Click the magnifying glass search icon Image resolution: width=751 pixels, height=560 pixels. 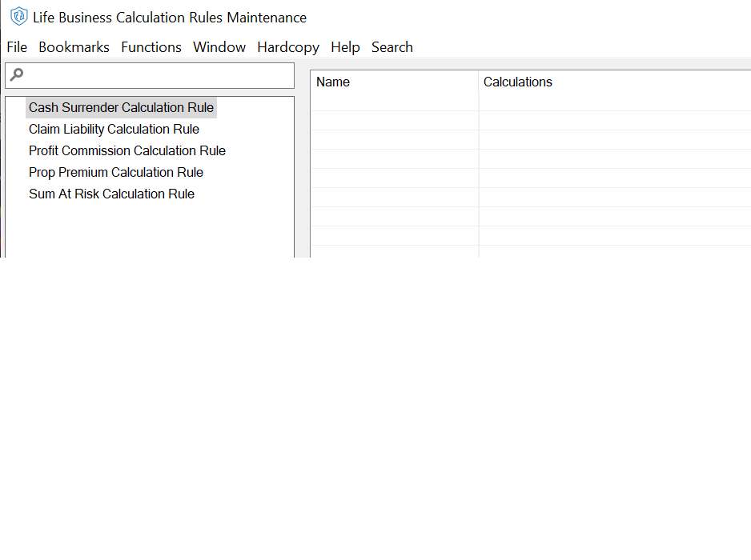pyautogui.click(x=15, y=74)
